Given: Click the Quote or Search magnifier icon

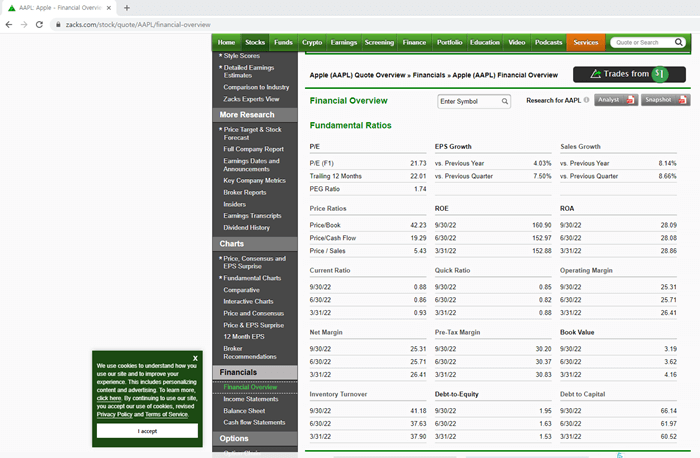Looking at the screenshot, I should (678, 42).
